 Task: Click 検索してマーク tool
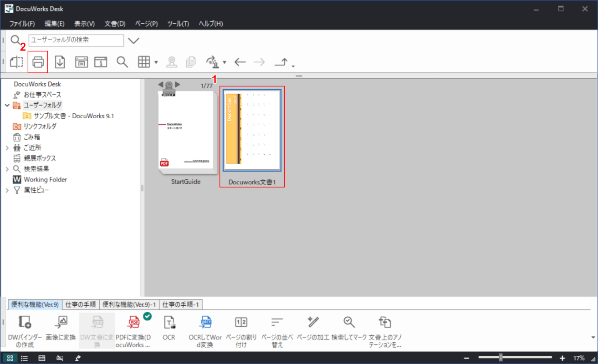(x=349, y=328)
